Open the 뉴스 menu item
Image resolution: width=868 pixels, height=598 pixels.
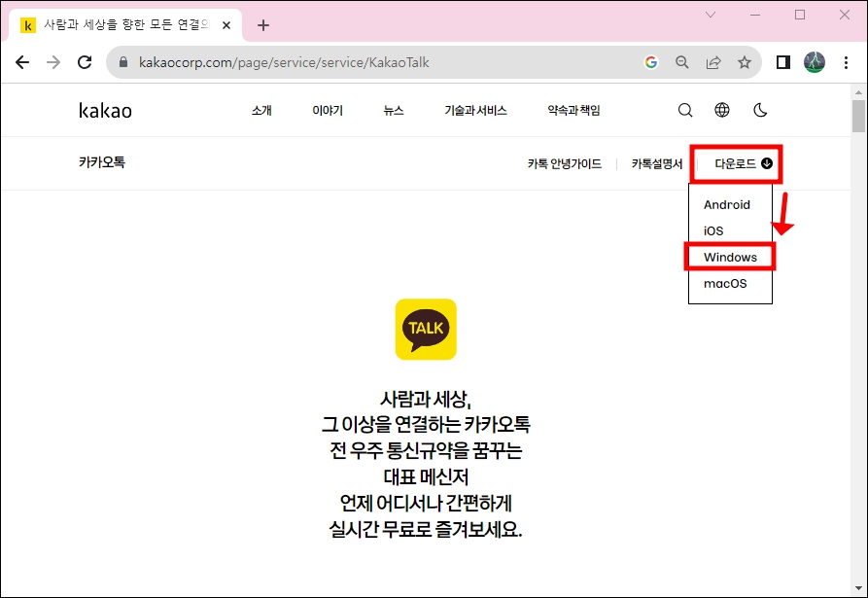393,110
